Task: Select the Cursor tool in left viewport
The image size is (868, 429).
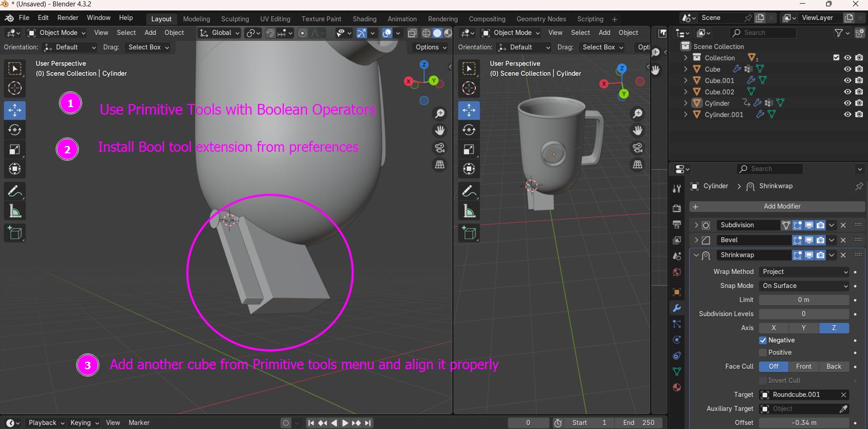Action: point(15,88)
